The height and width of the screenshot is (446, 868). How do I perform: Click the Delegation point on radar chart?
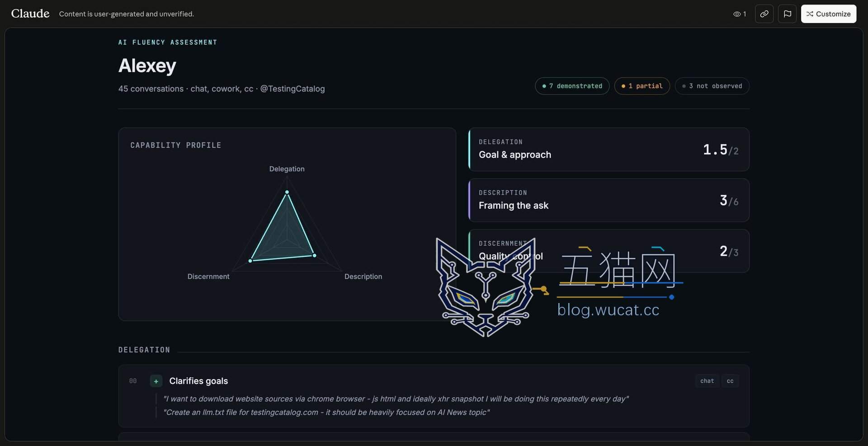click(x=287, y=192)
